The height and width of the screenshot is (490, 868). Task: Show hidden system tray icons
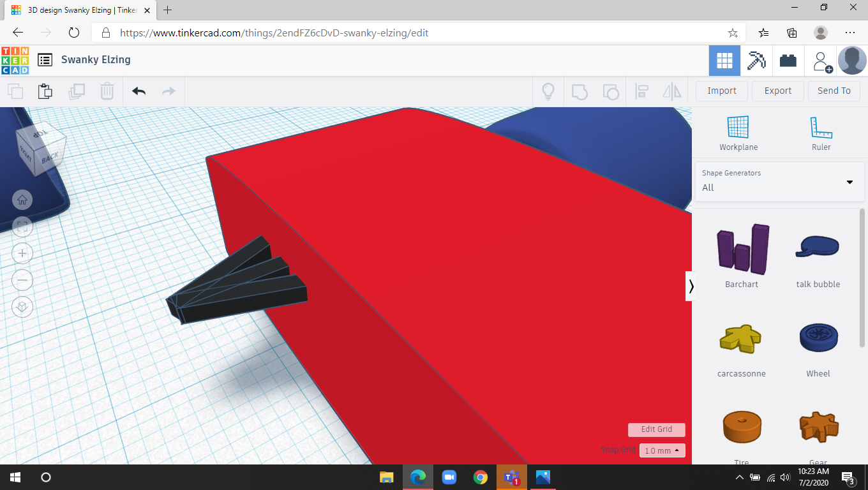pyautogui.click(x=740, y=477)
